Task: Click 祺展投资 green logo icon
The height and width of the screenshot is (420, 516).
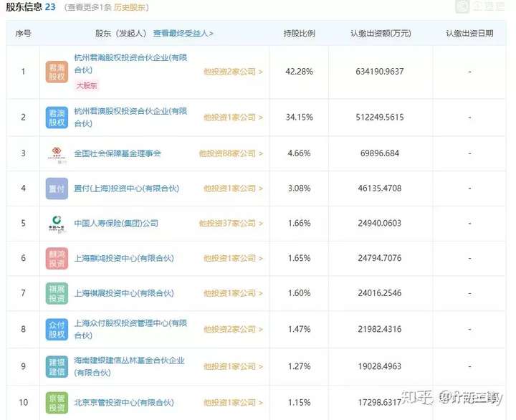Action: tap(57, 293)
